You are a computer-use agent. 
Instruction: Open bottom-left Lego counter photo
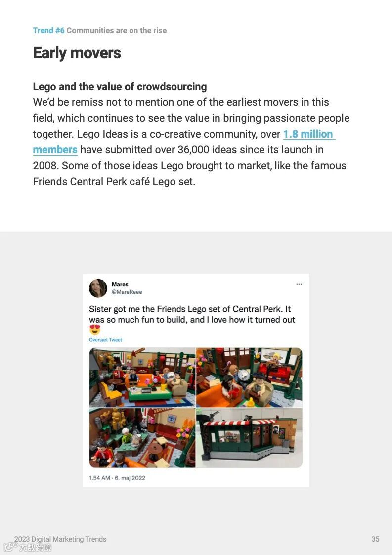[142, 438]
